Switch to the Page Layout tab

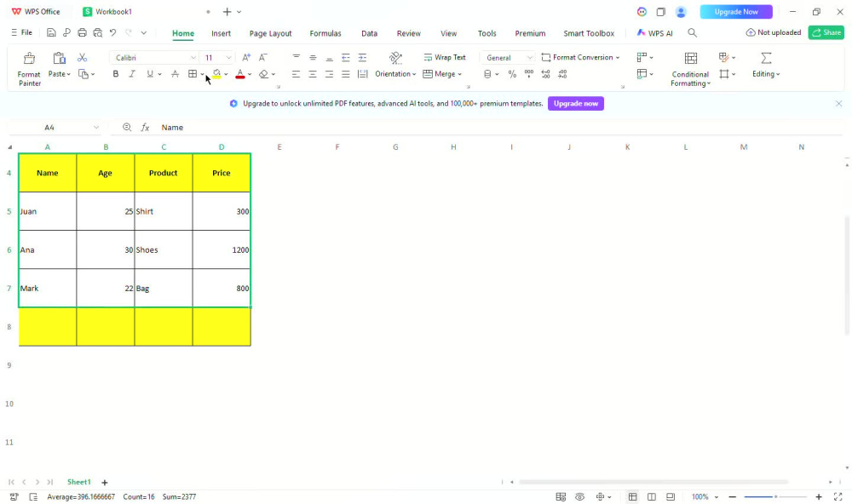271,33
